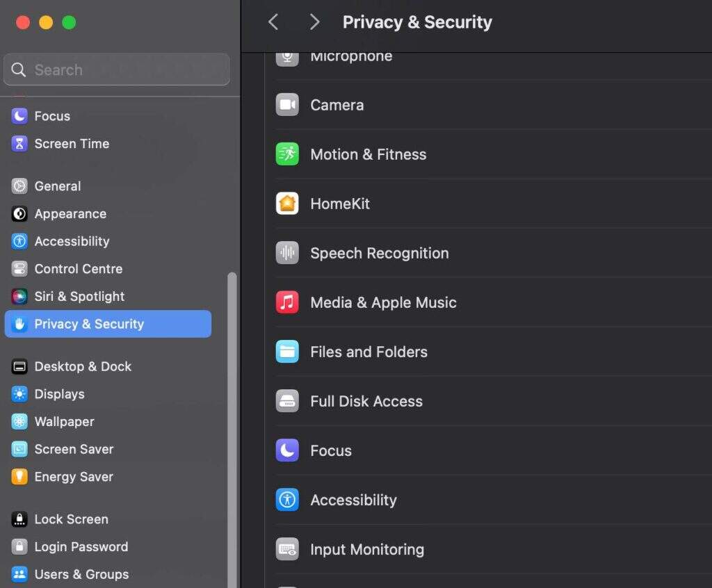Select General in the sidebar
Image resolution: width=712 pixels, height=588 pixels.
[58, 186]
